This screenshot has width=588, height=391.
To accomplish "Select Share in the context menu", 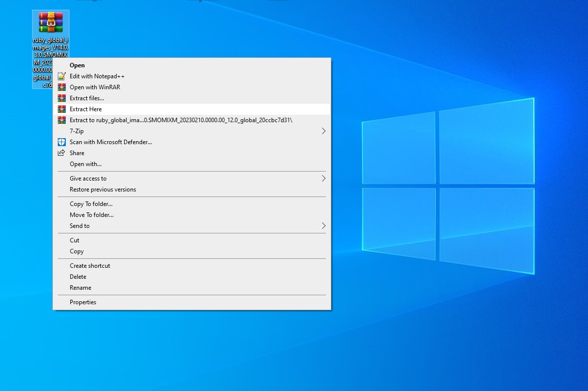I will tap(192, 153).
